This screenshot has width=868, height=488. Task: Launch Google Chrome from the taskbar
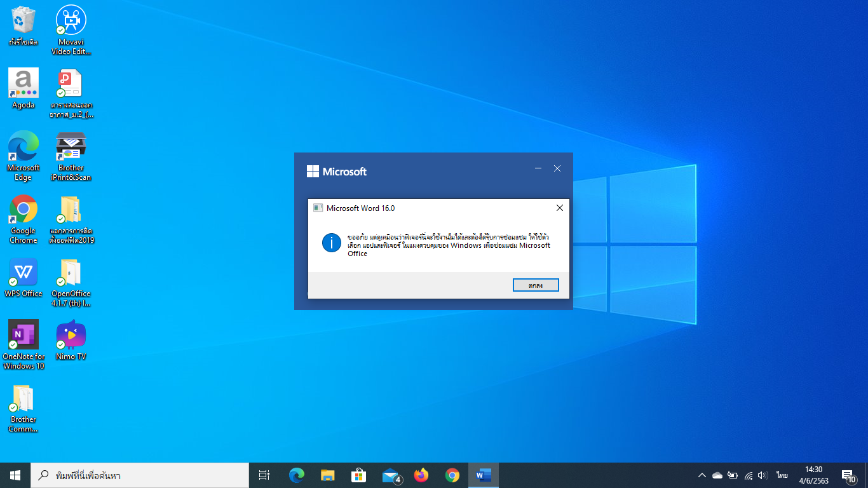(x=452, y=475)
